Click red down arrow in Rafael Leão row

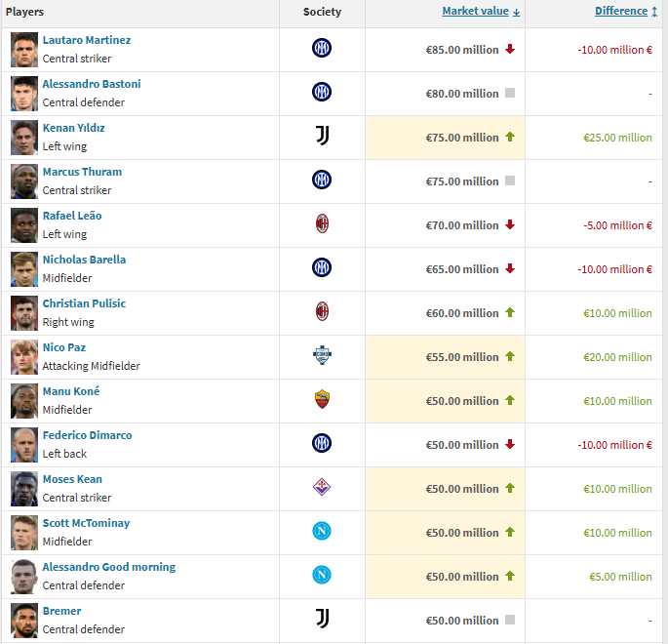[x=509, y=225]
